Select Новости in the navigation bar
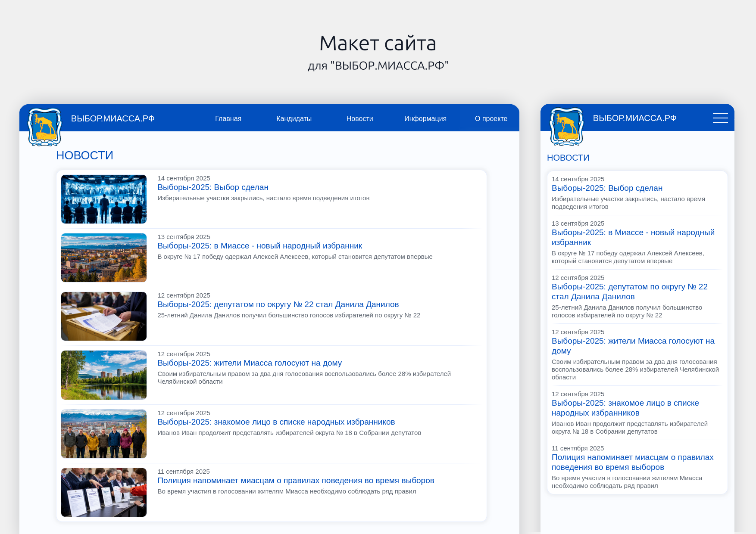Viewport: 756px width, 534px height. [x=359, y=119]
